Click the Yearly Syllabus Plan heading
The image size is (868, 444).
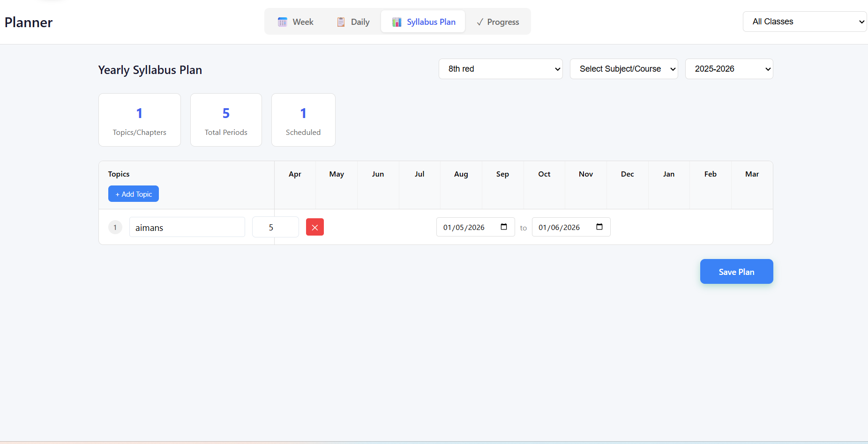coord(150,70)
